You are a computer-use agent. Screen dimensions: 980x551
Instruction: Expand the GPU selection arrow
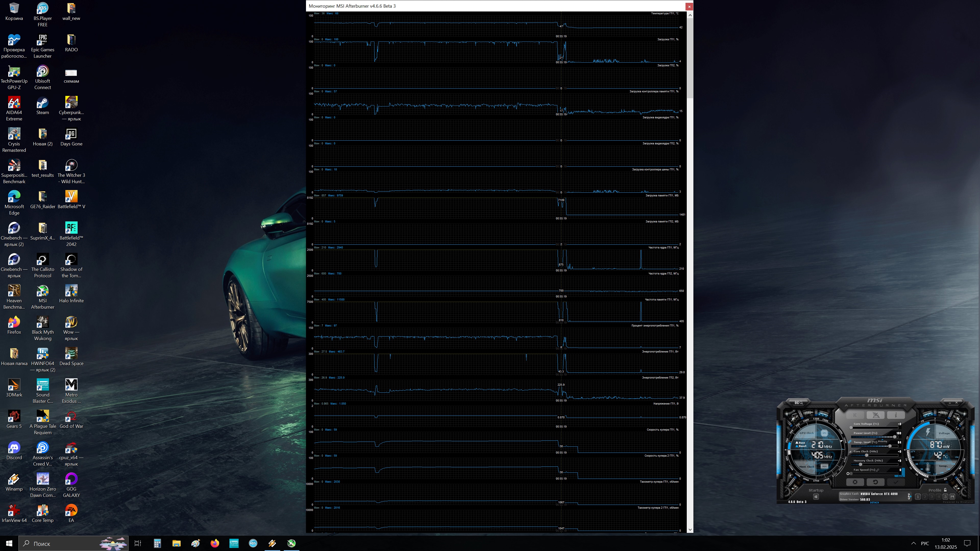[x=911, y=497]
